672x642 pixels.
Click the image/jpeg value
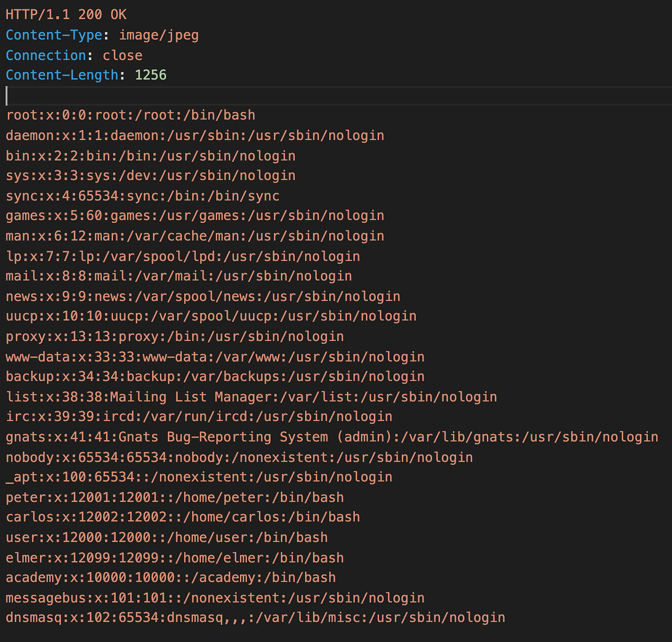tap(159, 36)
